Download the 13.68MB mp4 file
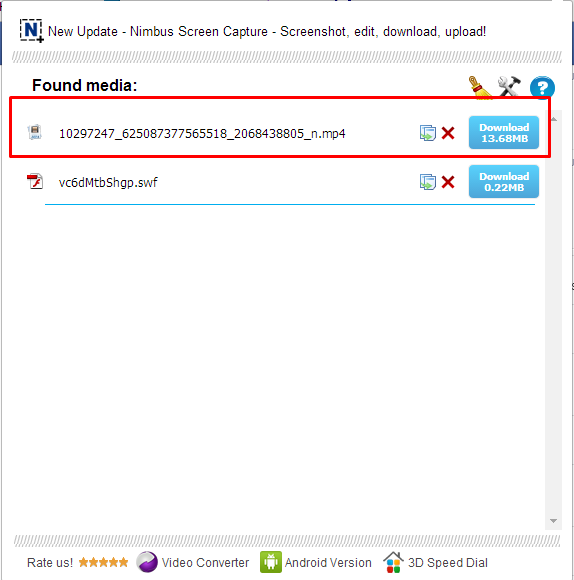The height and width of the screenshot is (580, 574). [x=504, y=133]
